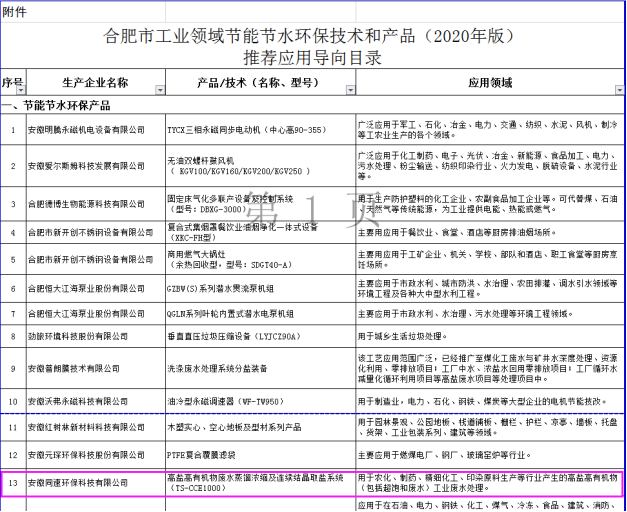Select product cell 商用燃气大锅灶

[261, 259]
